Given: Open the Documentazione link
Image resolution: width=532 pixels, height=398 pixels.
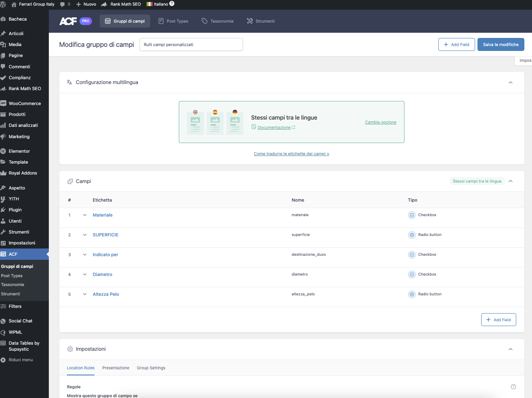Looking at the screenshot, I should [x=274, y=127].
